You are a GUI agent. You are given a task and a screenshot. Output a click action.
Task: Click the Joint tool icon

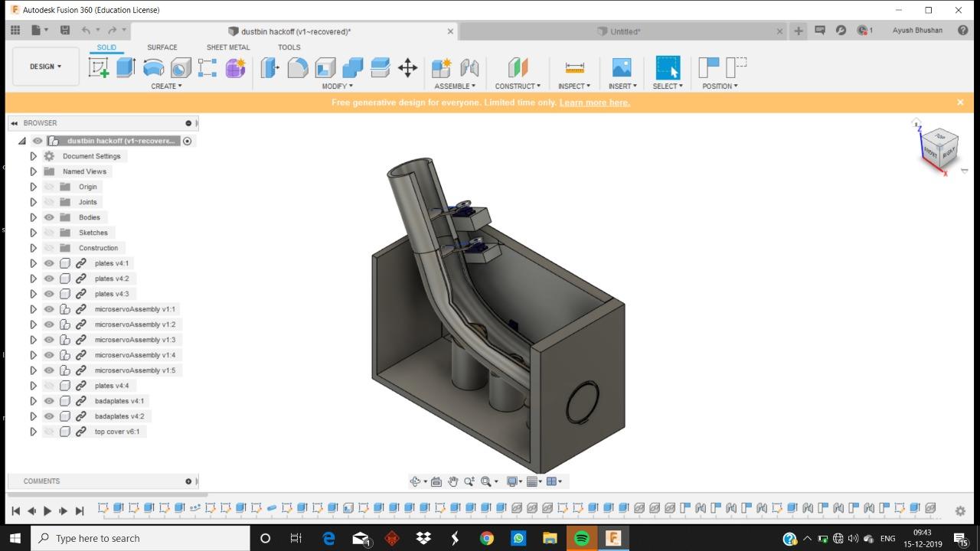(x=469, y=67)
